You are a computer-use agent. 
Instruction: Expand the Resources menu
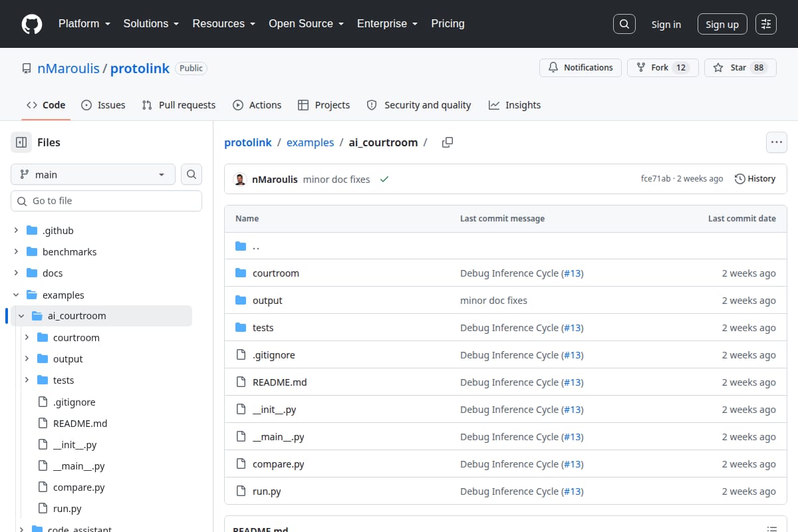[223, 24]
